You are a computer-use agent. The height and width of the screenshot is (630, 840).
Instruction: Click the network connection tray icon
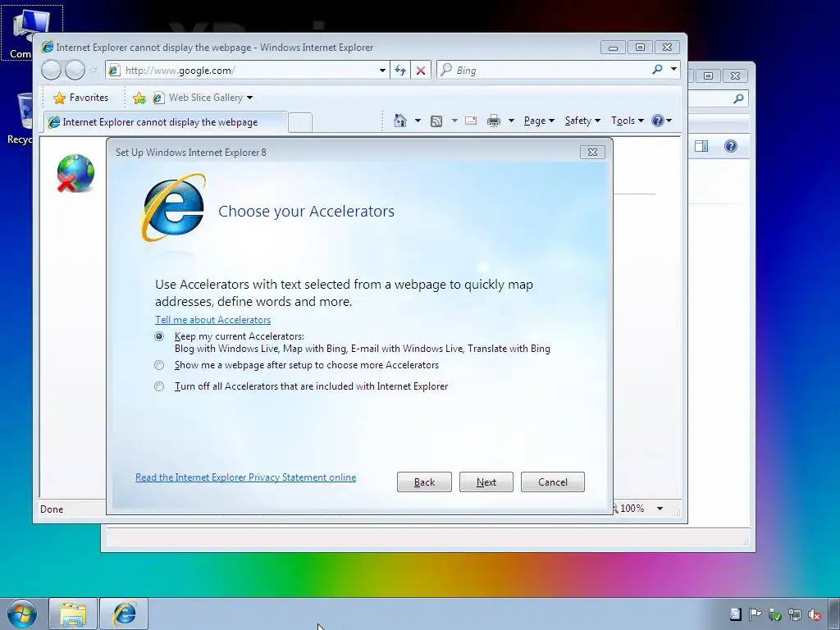pyautogui.click(x=795, y=614)
